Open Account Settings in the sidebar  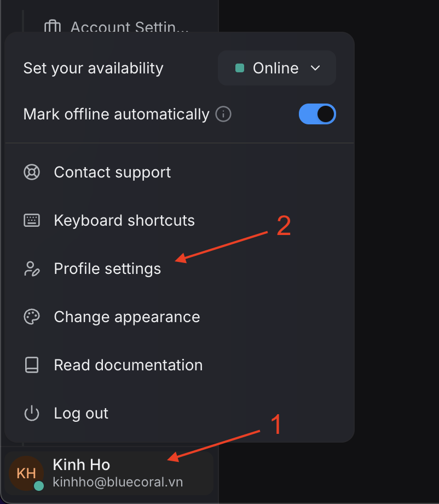(116, 26)
